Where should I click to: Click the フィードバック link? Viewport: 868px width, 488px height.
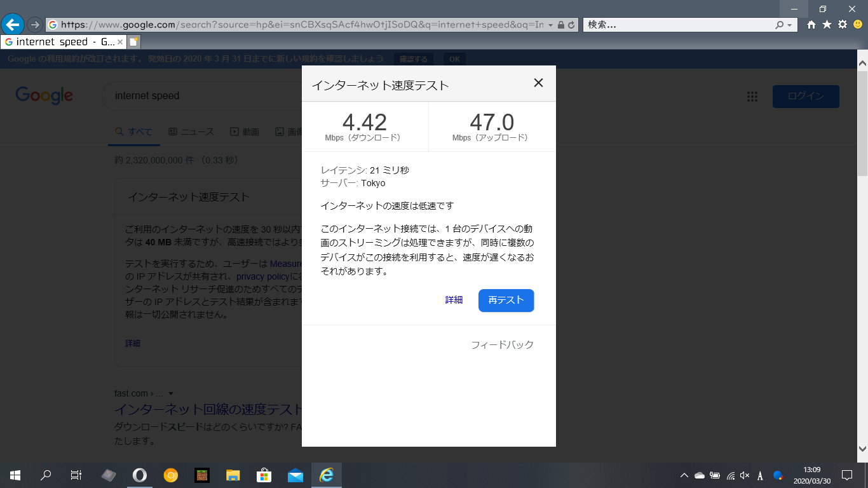[502, 345]
